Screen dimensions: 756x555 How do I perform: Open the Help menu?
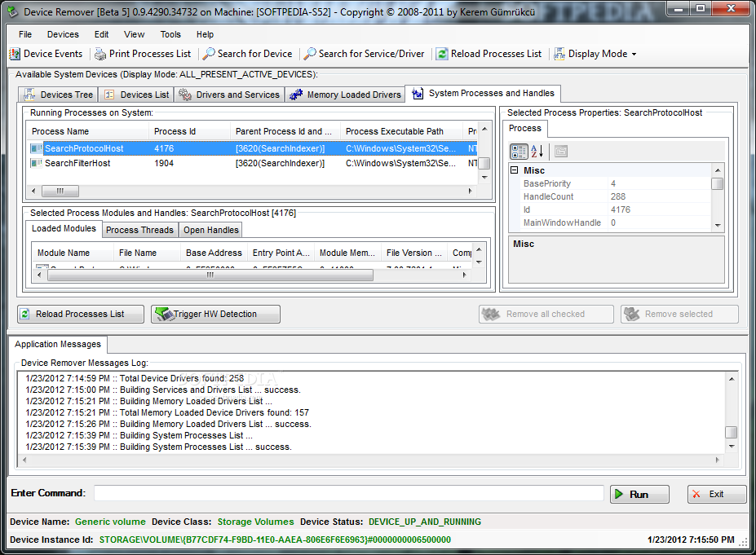pos(205,34)
